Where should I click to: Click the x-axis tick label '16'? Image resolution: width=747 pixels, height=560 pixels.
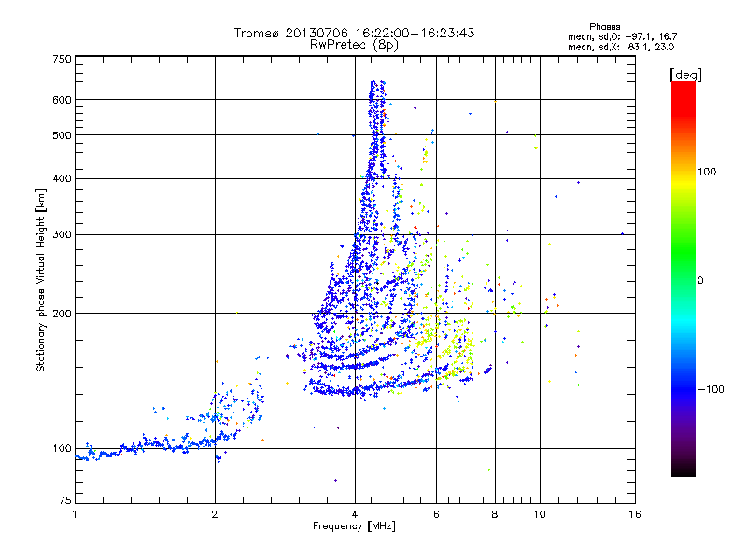[x=635, y=514]
